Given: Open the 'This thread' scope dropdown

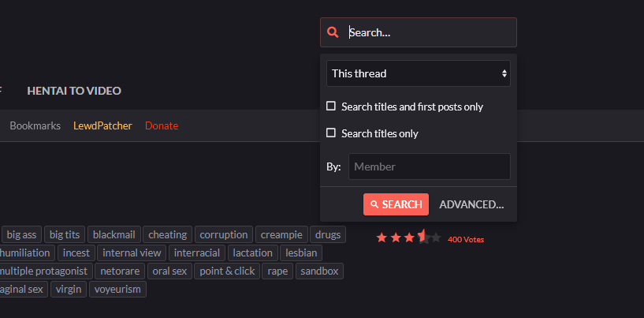Looking at the screenshot, I should click(x=418, y=73).
